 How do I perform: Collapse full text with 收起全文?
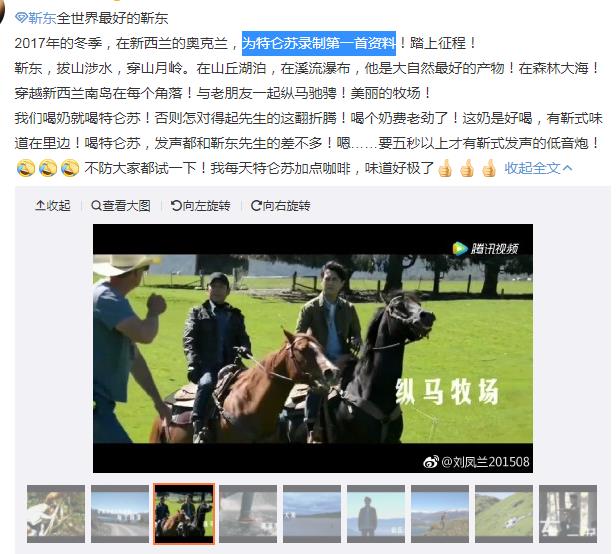point(538,168)
